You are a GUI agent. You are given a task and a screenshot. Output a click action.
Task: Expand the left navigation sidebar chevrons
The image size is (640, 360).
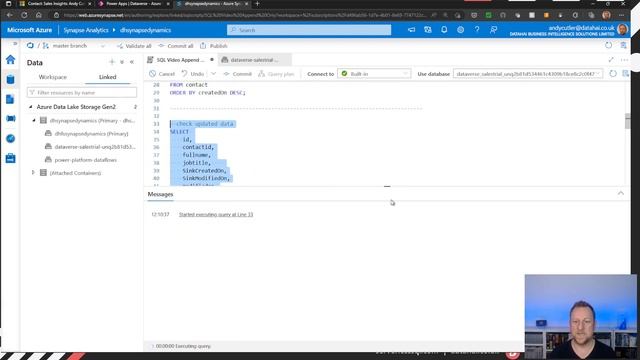click(x=15, y=43)
